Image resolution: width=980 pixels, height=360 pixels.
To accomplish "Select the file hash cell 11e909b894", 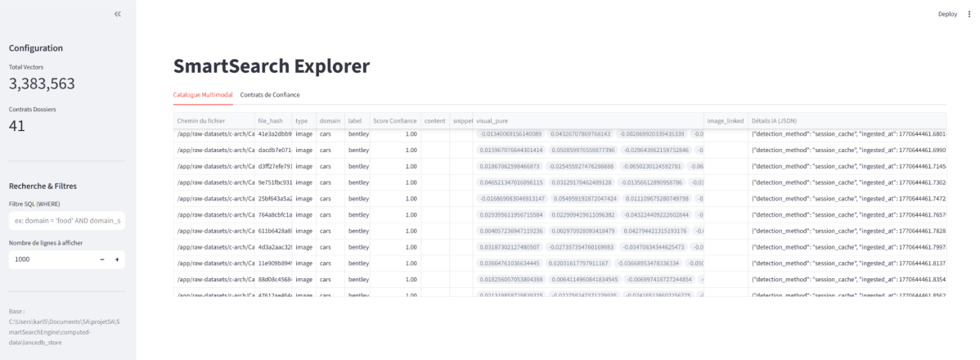I will coord(272,263).
